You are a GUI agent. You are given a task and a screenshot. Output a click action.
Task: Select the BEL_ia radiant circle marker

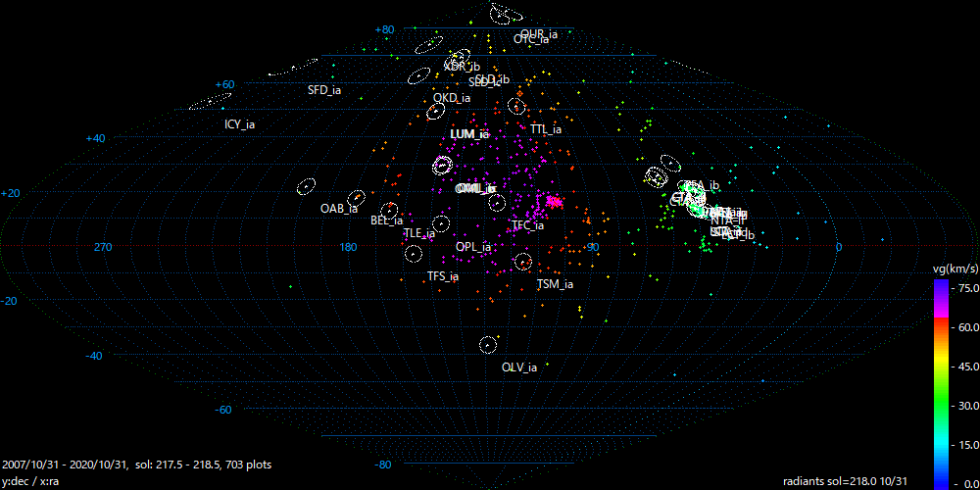pyautogui.click(x=389, y=209)
